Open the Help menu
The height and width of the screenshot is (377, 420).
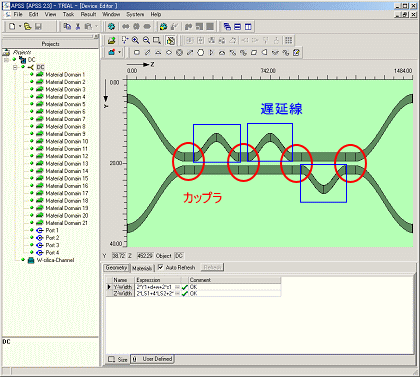(x=156, y=14)
